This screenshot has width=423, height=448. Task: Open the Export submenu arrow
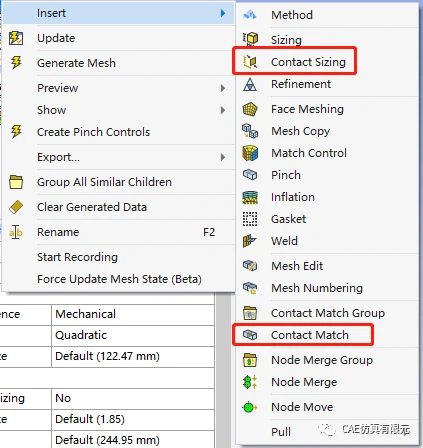click(223, 157)
